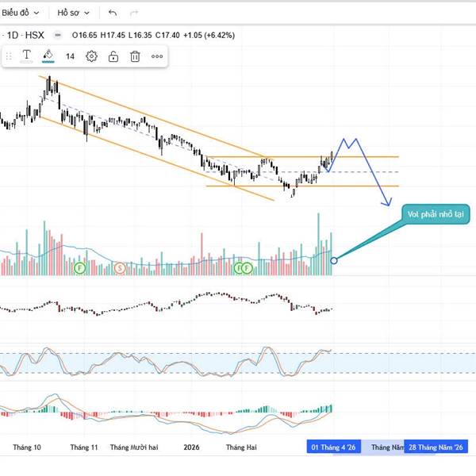This screenshot has width=476, height=476.
Task: Open more options three-dot menu
Action: point(157,56)
